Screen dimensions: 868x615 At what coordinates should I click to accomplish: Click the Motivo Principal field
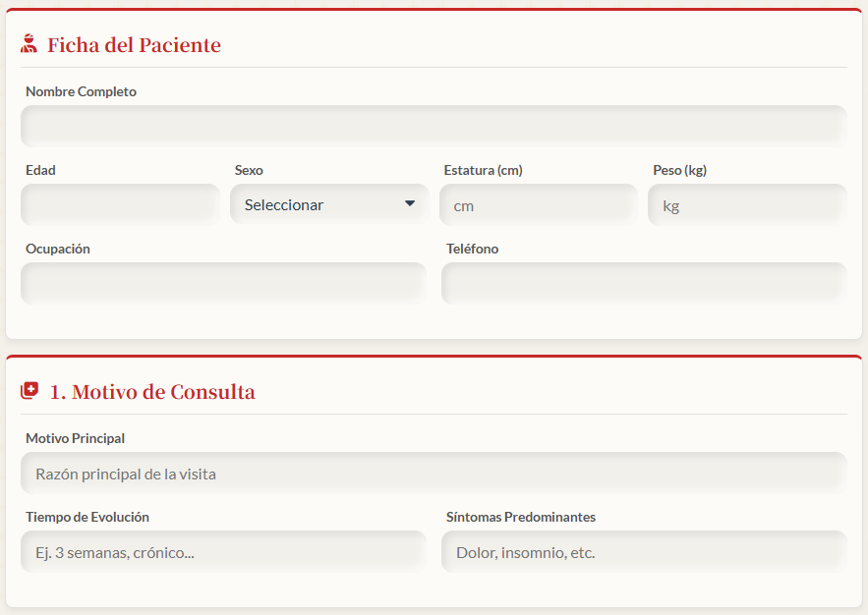434,474
